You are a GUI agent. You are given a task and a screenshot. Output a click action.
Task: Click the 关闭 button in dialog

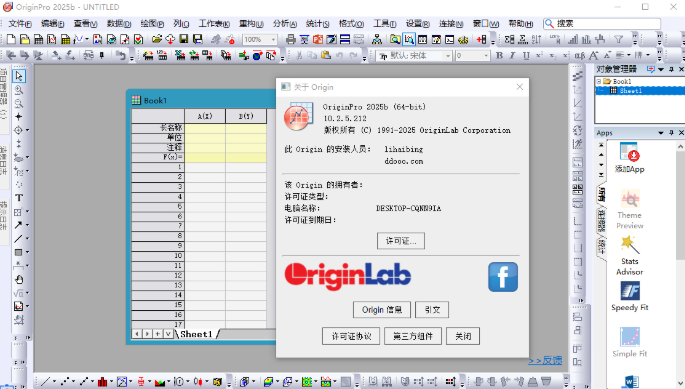pos(463,336)
